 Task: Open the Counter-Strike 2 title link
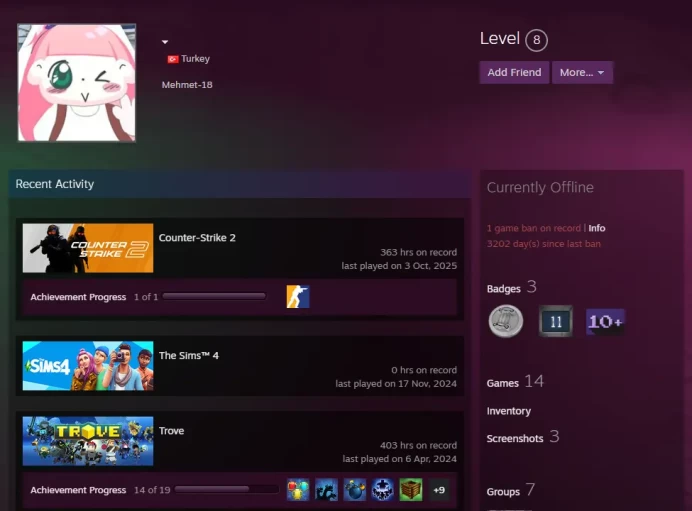tap(197, 237)
